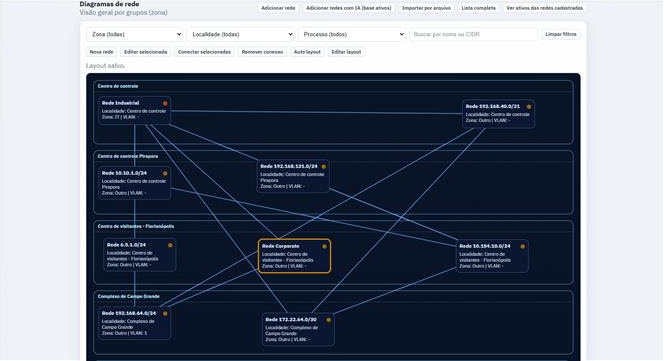Click Remover conexao button
Viewport: 664px width, 361px height.
coord(262,52)
